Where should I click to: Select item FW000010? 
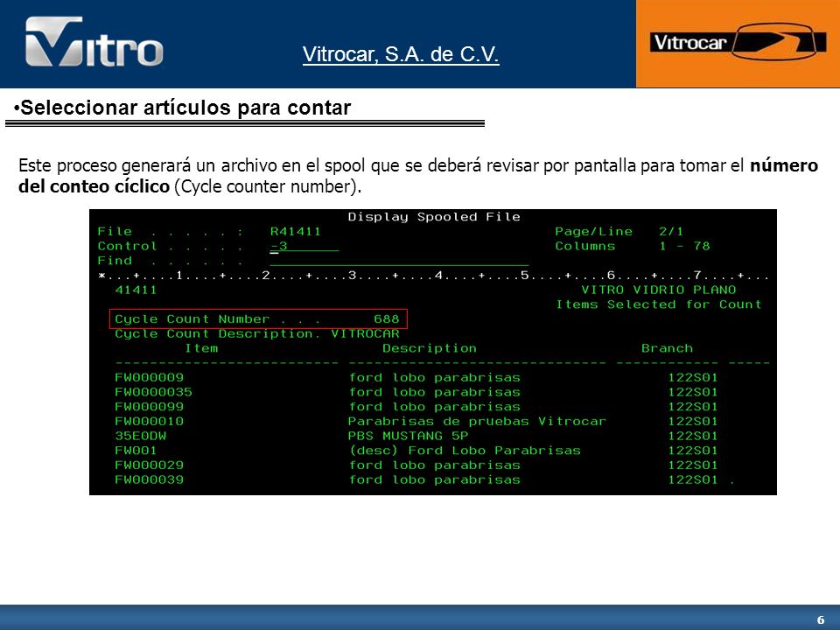pyautogui.click(x=149, y=422)
